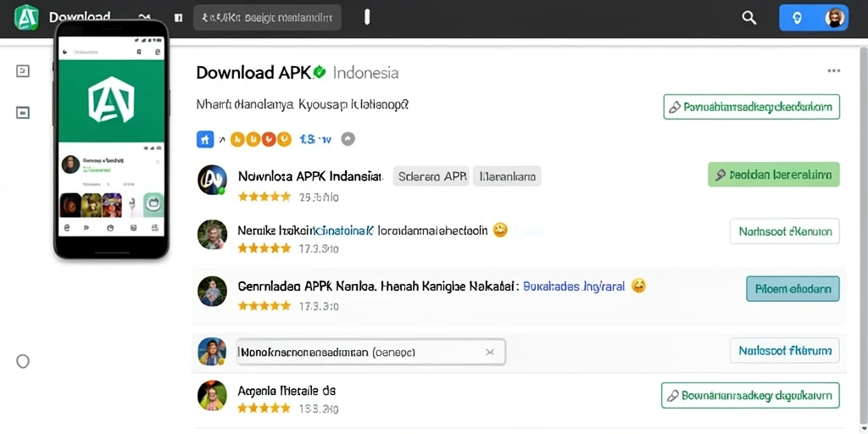Image resolution: width=868 pixels, height=434 pixels.
Task: Click the blue home icon under the subtitle
Action: pyautogui.click(x=205, y=140)
